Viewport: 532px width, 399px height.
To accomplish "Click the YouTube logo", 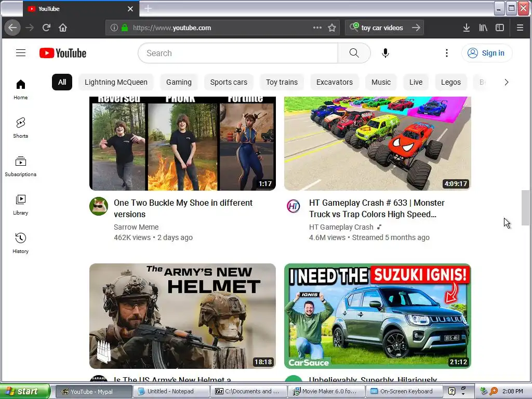I will (x=63, y=53).
